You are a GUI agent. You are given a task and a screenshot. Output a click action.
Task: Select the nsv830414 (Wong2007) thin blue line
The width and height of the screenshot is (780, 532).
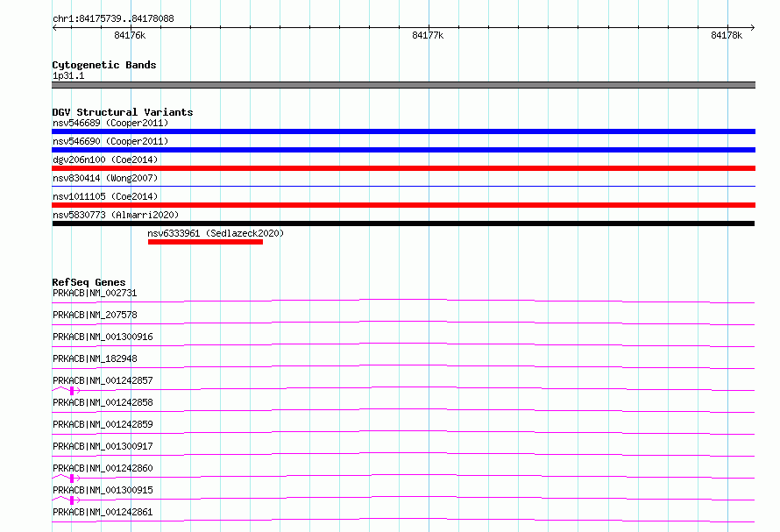pos(403,186)
